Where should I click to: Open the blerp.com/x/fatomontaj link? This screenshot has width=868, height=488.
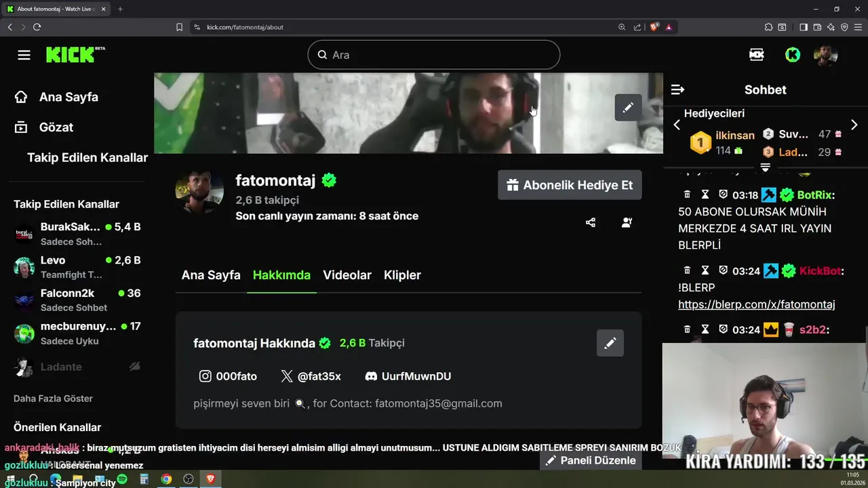coord(757,305)
